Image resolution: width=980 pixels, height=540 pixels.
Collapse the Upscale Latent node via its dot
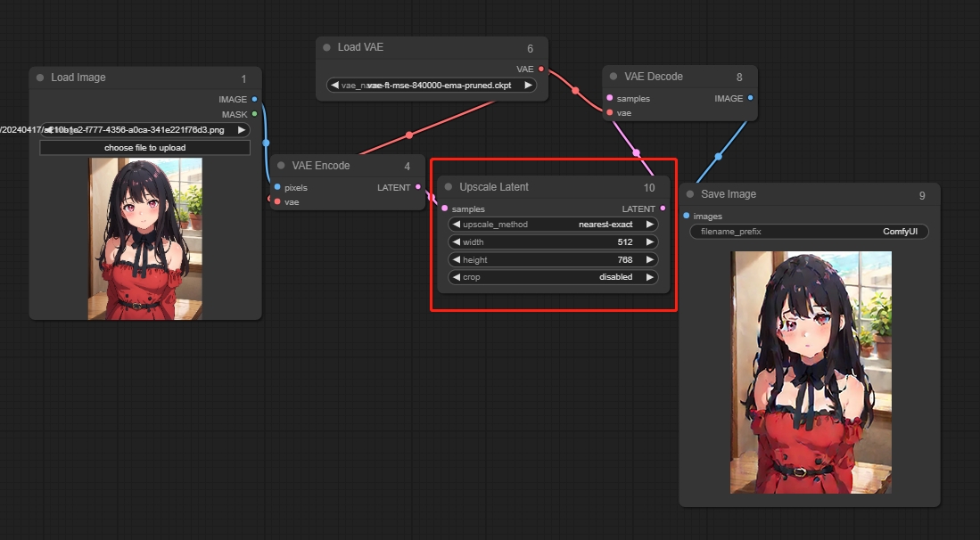pyautogui.click(x=449, y=187)
